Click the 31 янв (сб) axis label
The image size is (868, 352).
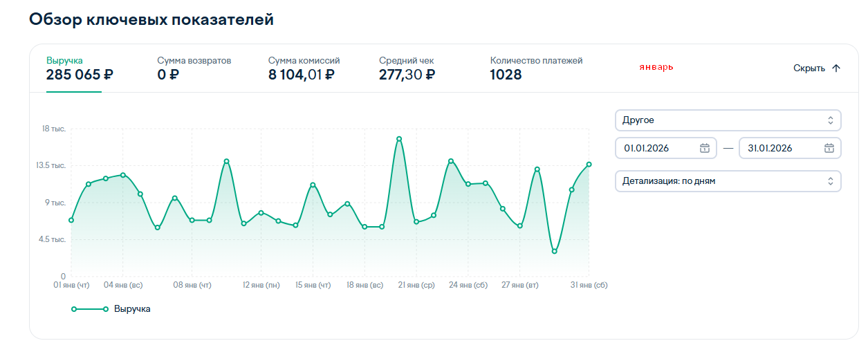pos(589,285)
